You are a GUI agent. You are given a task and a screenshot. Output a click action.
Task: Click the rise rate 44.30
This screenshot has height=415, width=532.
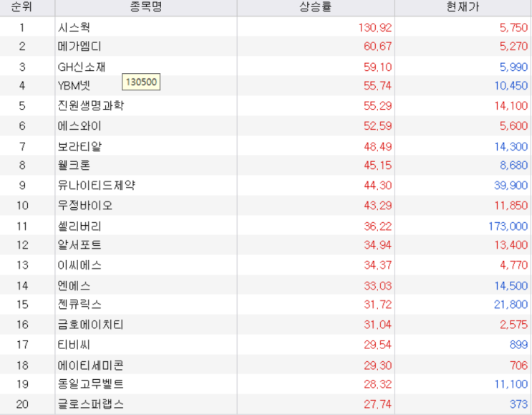point(377,185)
